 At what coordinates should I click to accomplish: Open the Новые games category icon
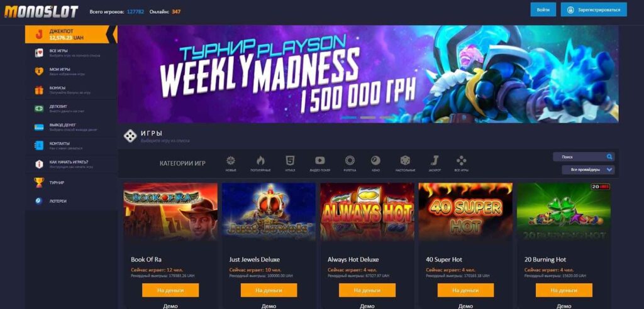[x=231, y=160]
